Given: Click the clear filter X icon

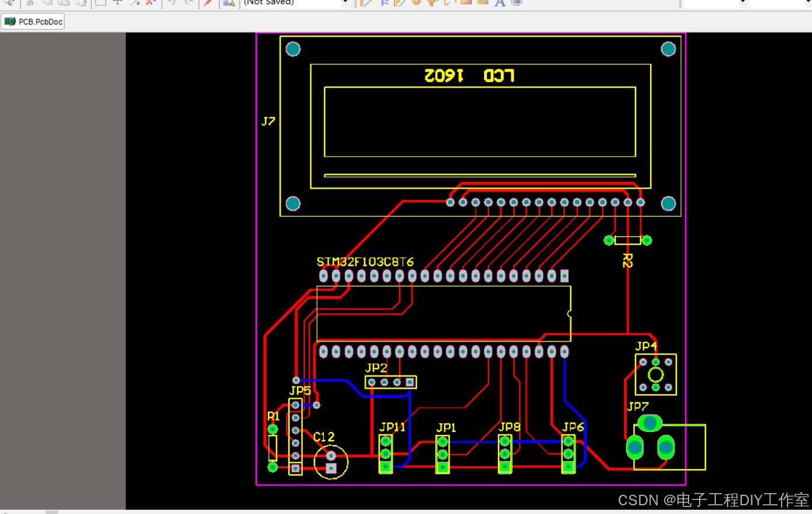Looking at the screenshot, I should 149,3.
